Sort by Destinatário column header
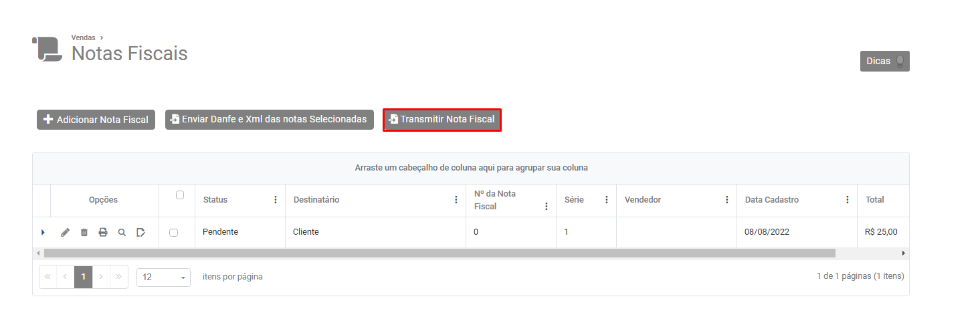This screenshot has height=331, width=980. (x=316, y=200)
